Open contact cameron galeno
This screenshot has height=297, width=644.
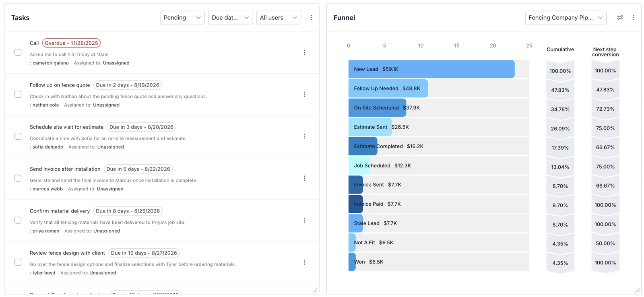tap(51, 63)
